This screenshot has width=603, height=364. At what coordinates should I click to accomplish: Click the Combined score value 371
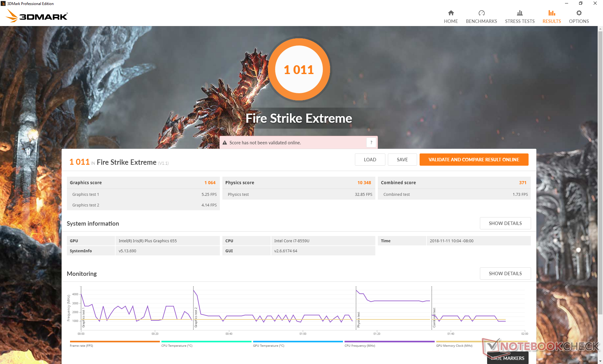[x=523, y=183]
